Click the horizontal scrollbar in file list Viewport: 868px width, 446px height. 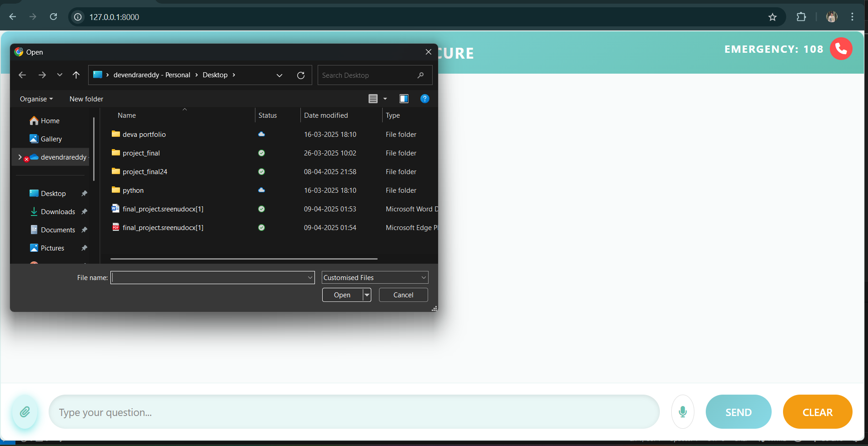[x=244, y=259]
